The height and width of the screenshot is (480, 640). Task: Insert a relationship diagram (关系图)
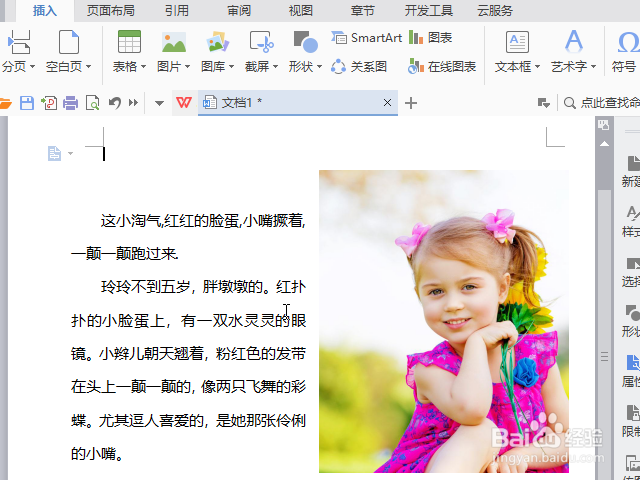pos(359,67)
